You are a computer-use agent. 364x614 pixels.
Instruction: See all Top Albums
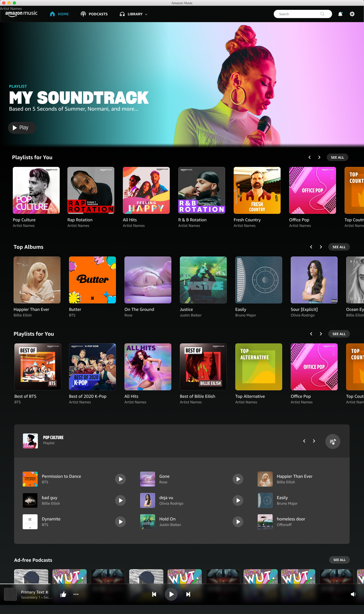[x=339, y=247]
